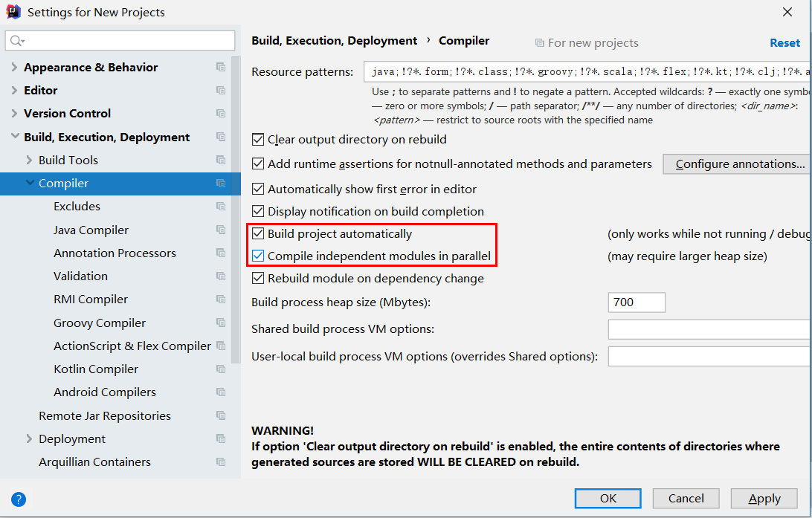
Task: Select Groovy Compiler in settings tree
Action: point(100,323)
